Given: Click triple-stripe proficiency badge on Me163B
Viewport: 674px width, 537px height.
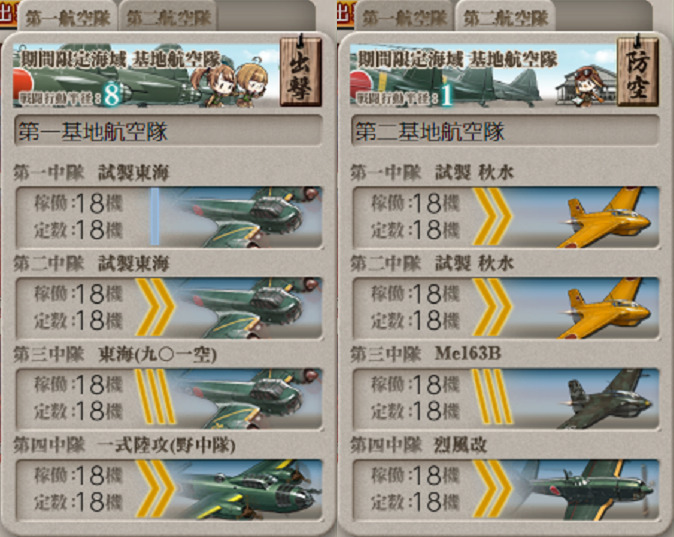Looking at the screenshot, I should click(492, 397).
